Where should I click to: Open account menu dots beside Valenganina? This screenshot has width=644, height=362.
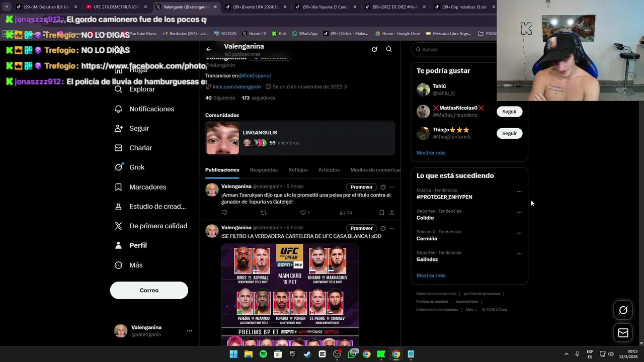pyautogui.click(x=190, y=331)
